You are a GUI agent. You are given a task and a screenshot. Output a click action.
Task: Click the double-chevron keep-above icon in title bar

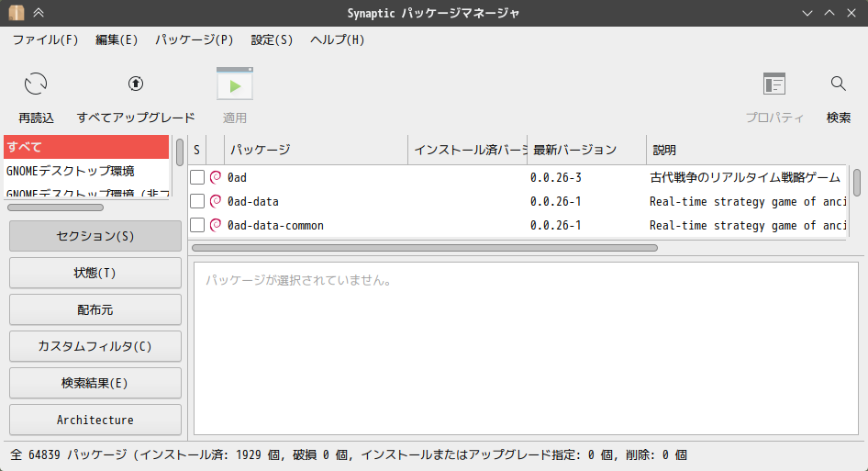39,13
